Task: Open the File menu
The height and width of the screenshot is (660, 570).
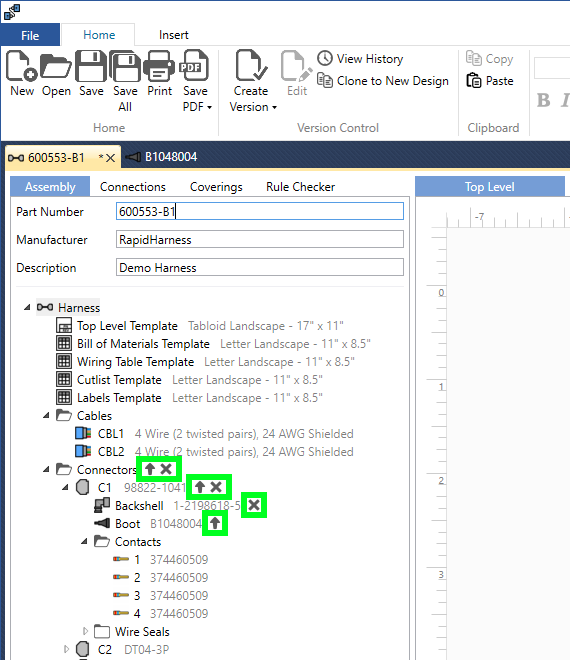Action: pyautogui.click(x=30, y=35)
